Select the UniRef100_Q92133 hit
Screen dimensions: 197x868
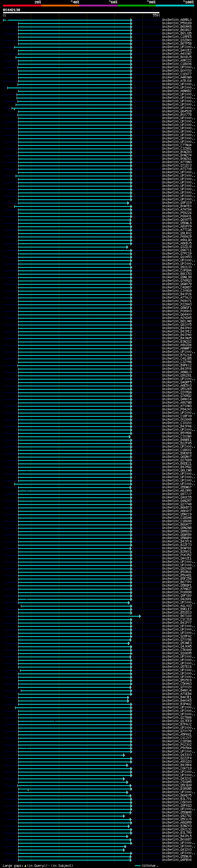click(x=177, y=267)
